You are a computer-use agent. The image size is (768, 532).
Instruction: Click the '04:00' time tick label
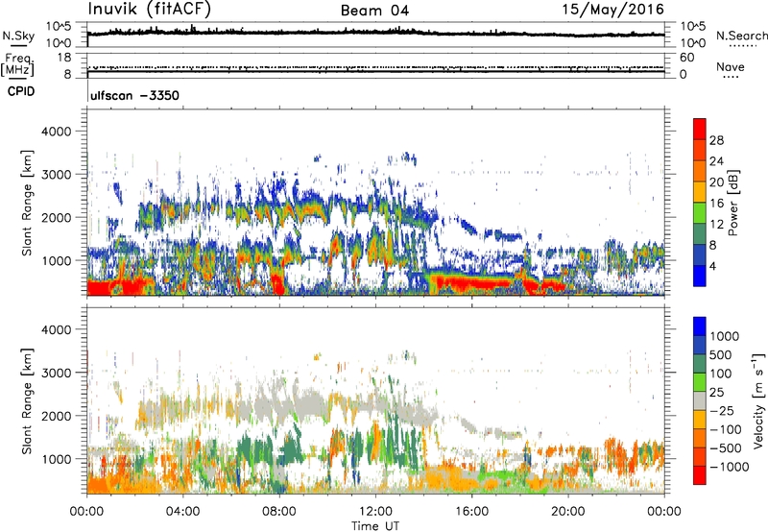[x=182, y=512]
